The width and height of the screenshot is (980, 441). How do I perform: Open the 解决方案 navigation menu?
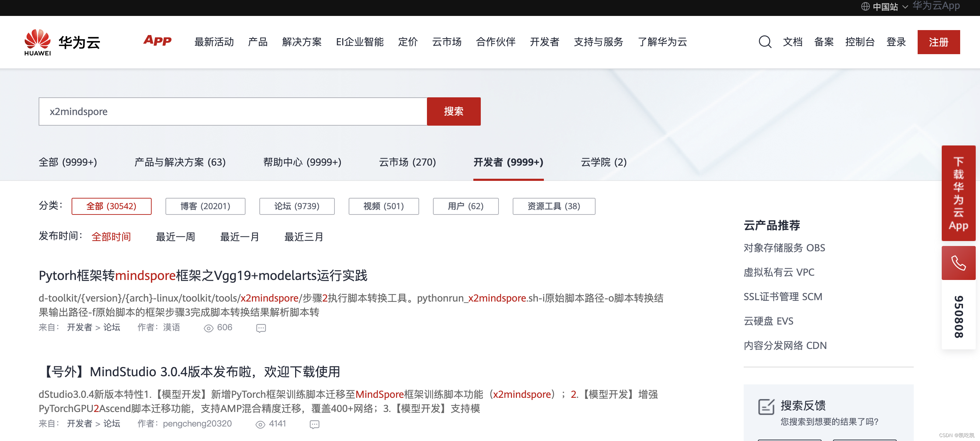pyautogui.click(x=302, y=42)
